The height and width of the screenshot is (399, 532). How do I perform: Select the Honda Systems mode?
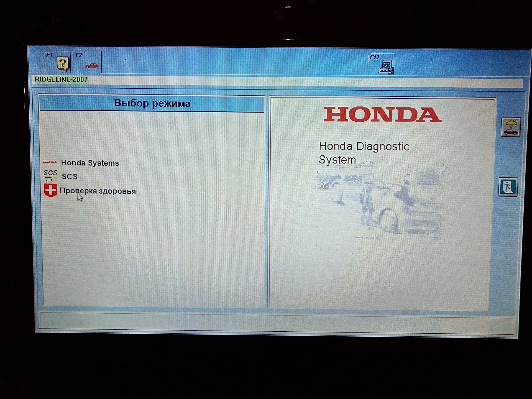coord(90,163)
